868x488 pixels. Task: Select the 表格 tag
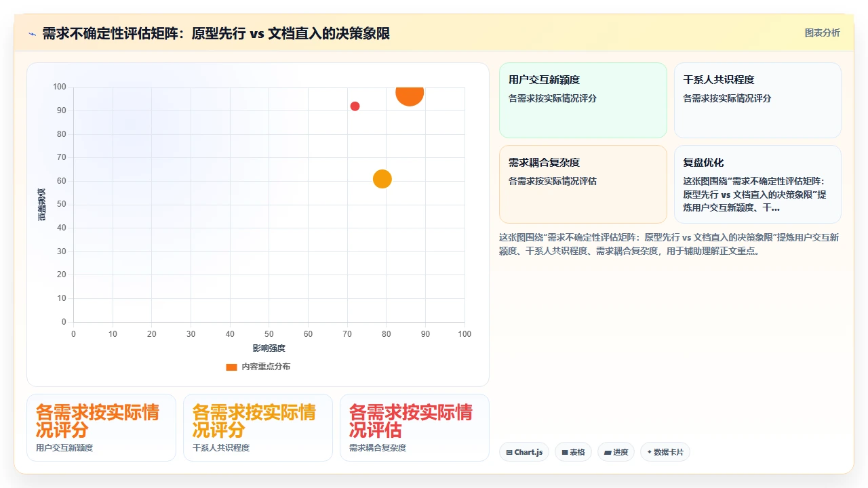(573, 452)
